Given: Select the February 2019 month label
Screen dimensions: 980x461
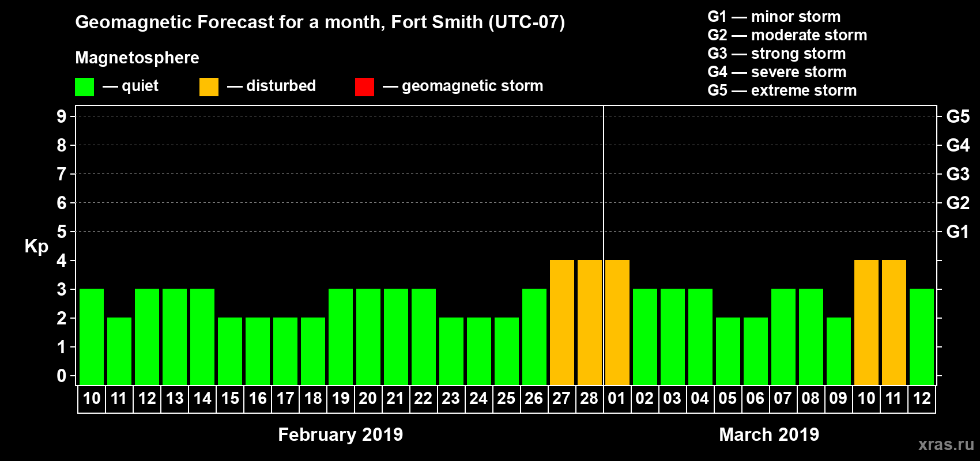Looking at the screenshot, I should click(x=340, y=434).
